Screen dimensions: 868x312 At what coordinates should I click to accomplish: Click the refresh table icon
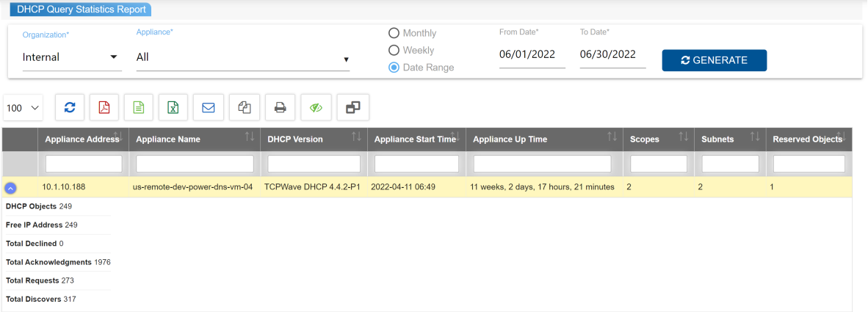click(70, 107)
